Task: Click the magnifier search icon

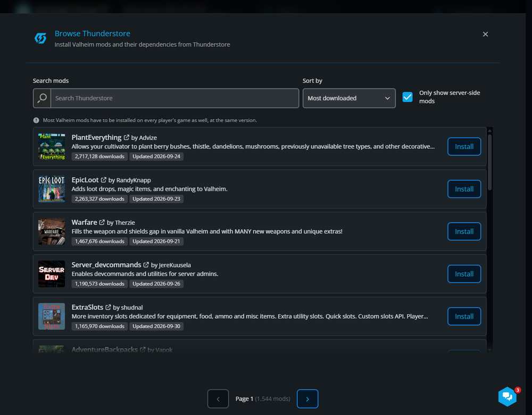Action: pyautogui.click(x=42, y=98)
